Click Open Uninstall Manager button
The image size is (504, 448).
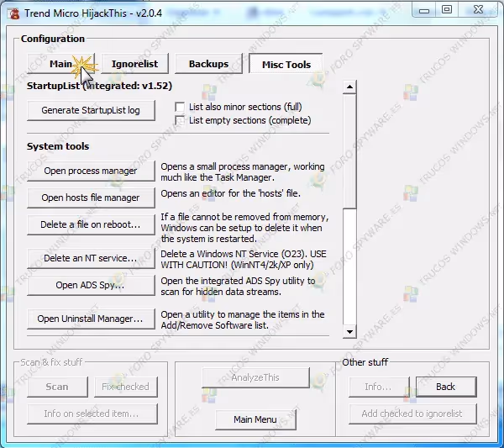(91, 319)
